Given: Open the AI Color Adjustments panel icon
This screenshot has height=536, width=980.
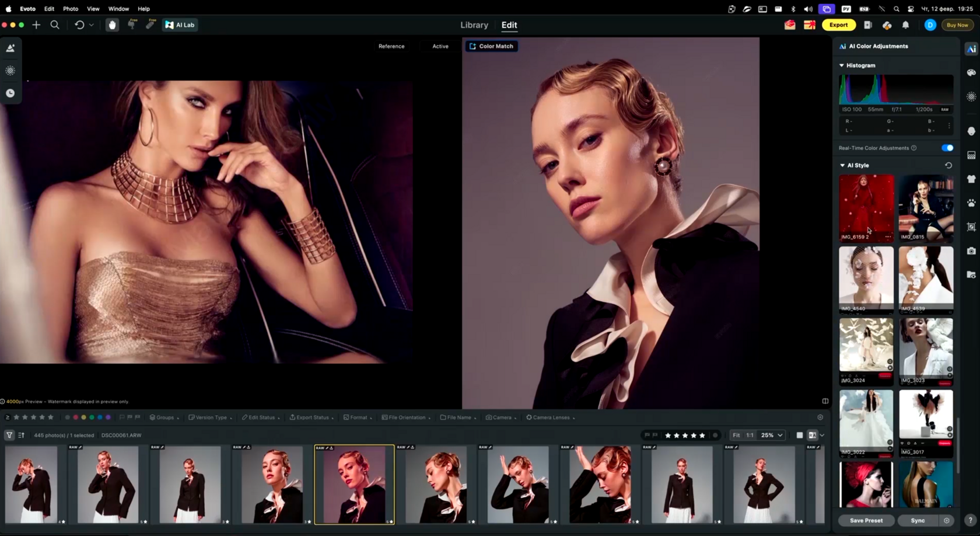Looking at the screenshot, I should [x=971, y=49].
